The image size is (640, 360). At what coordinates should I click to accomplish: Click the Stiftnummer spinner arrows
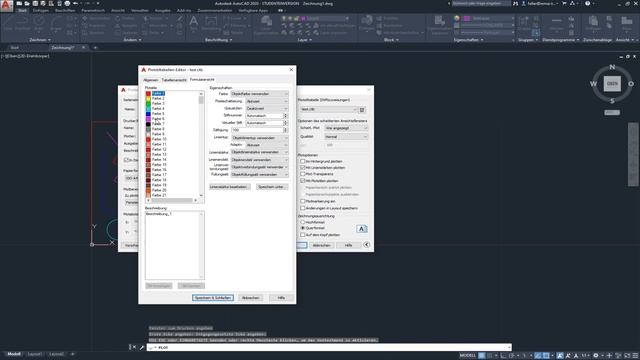pos(285,116)
